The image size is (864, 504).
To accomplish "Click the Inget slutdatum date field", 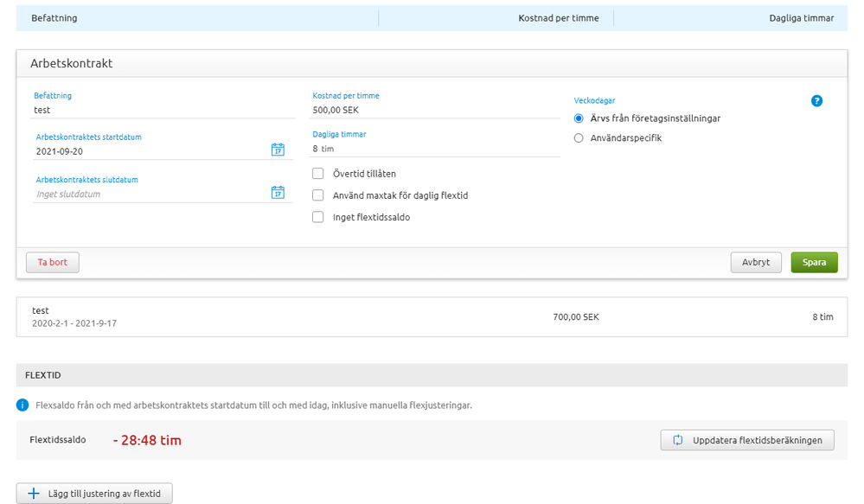I will (147, 195).
